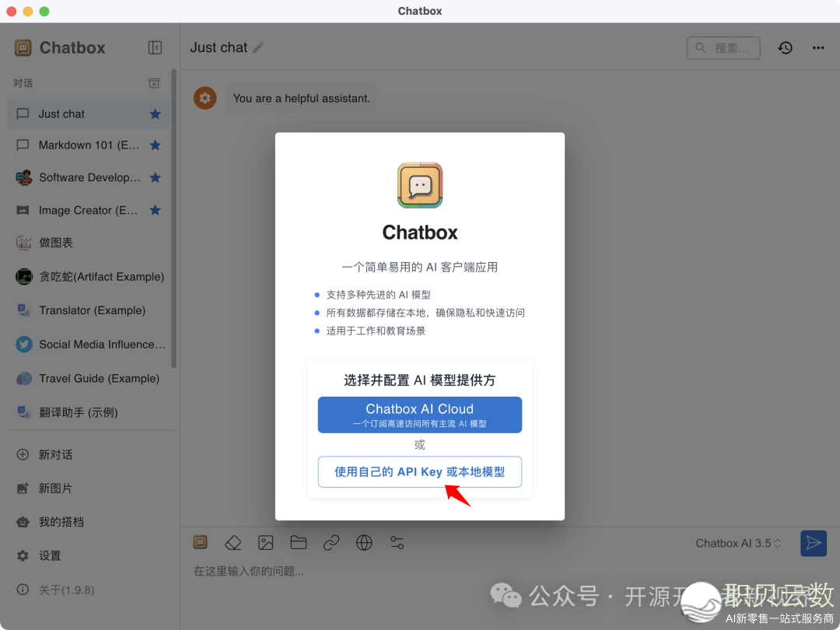Toggle the web browsing globe icon
Viewport: 840px width, 630px height.
coord(364,543)
